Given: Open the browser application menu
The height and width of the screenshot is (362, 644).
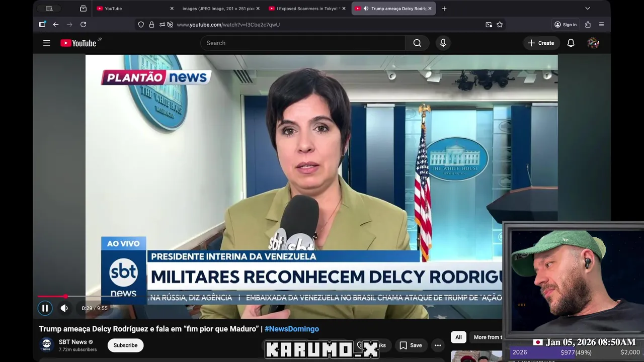Looking at the screenshot, I should [601, 24].
